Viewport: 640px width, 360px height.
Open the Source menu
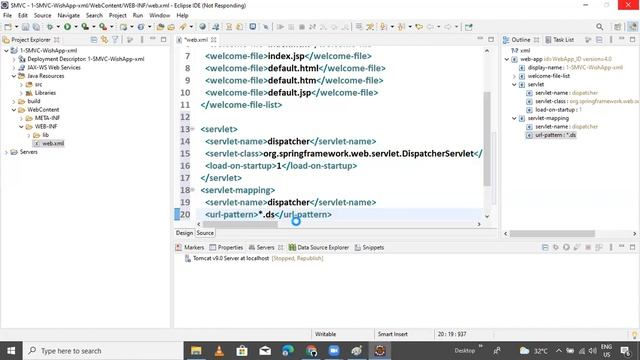pos(42,16)
